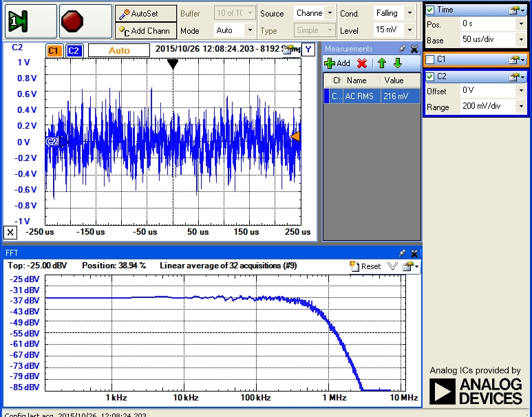Open the FFT options icon menu

point(409,266)
